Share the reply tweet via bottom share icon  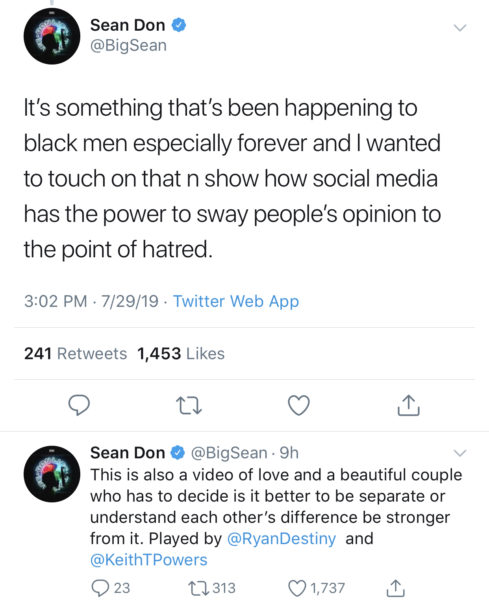396,588
